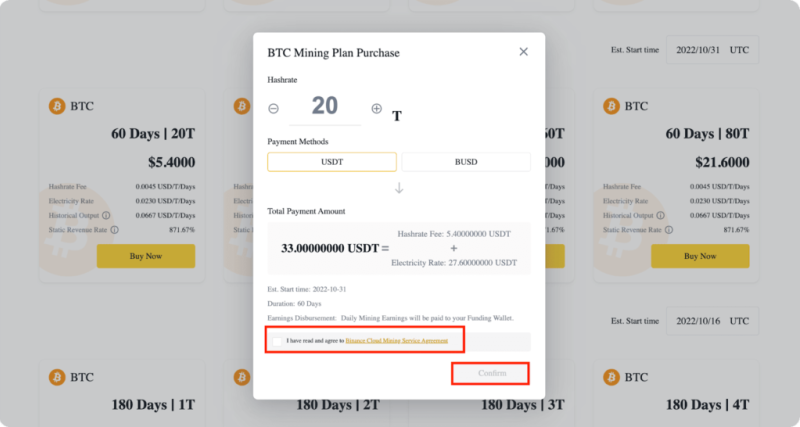Increase hashrate with the plus icon

pos(377,108)
